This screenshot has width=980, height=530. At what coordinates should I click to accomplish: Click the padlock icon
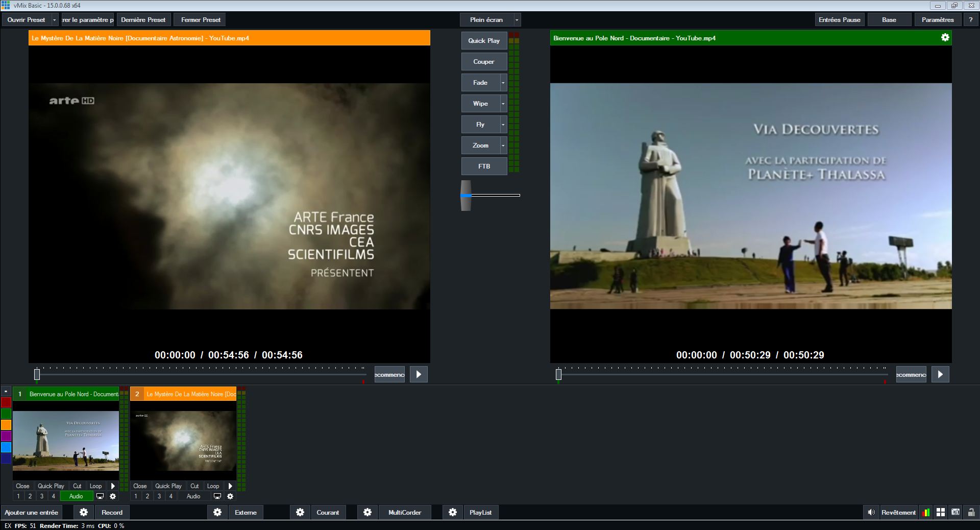coord(971,512)
